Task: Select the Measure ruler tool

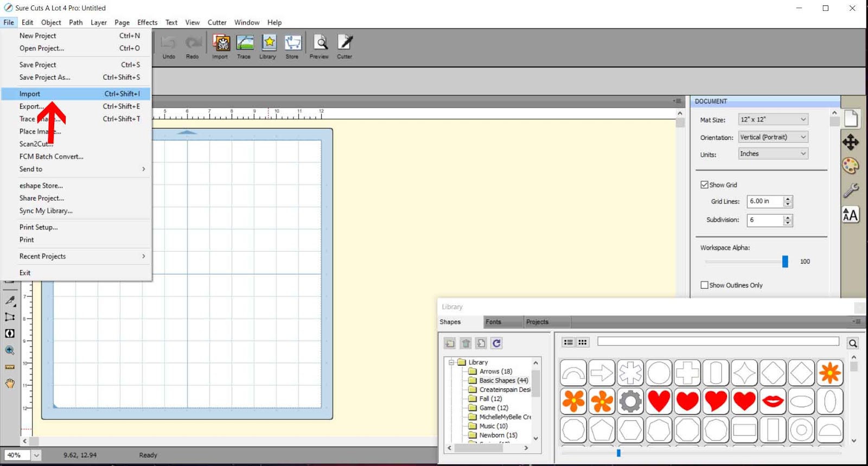Action: click(x=10, y=367)
